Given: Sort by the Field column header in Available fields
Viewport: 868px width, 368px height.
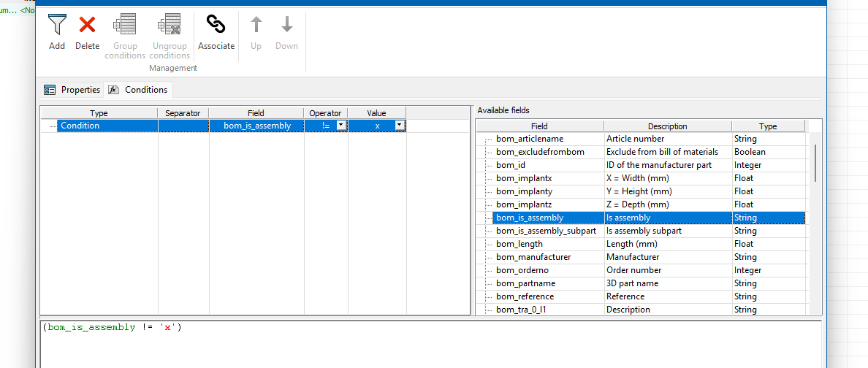Looking at the screenshot, I should click(x=539, y=126).
